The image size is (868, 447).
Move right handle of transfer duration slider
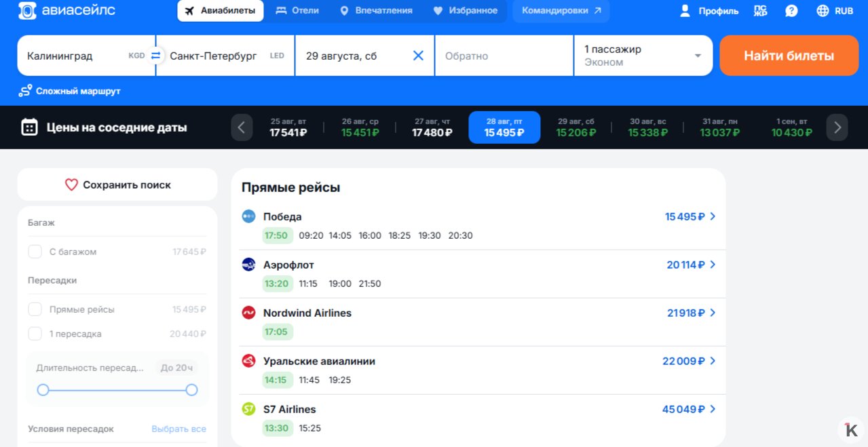pos(191,390)
